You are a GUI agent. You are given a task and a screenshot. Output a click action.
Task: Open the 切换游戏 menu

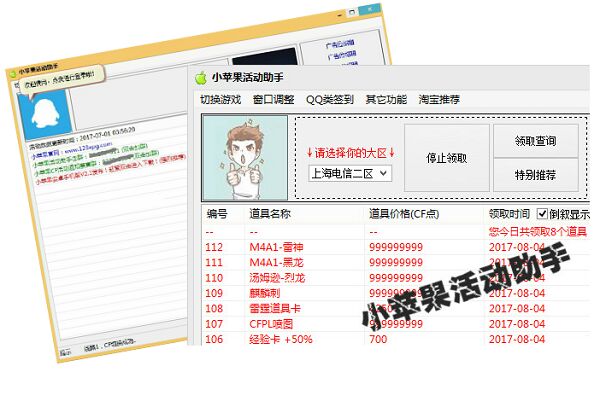pyautogui.click(x=220, y=100)
